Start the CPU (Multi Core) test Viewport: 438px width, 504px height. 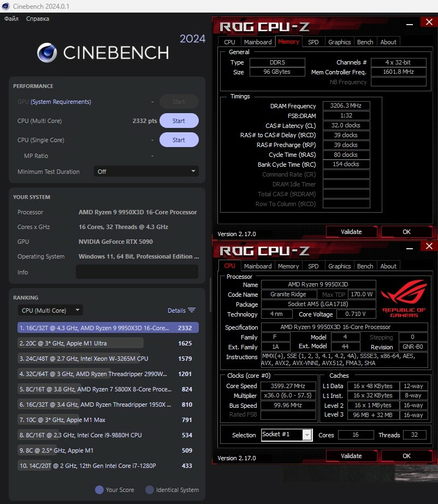coord(179,121)
